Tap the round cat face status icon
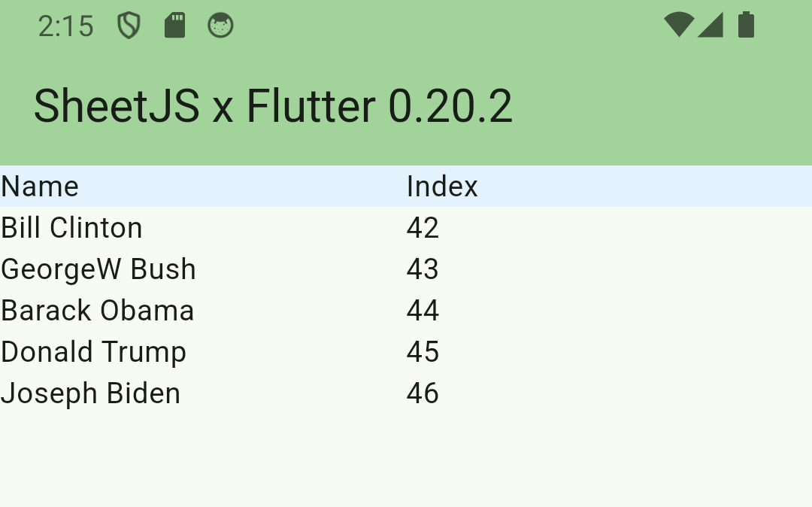 220,26
